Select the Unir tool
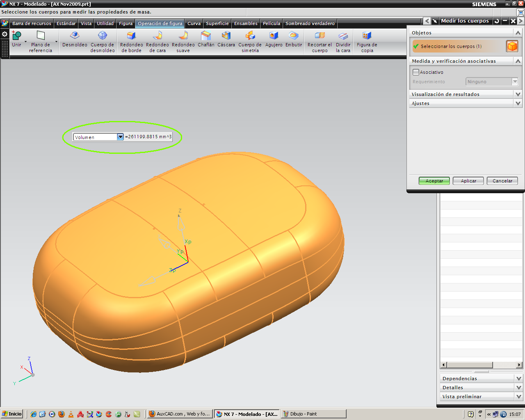This screenshot has width=525, height=420. point(16,39)
